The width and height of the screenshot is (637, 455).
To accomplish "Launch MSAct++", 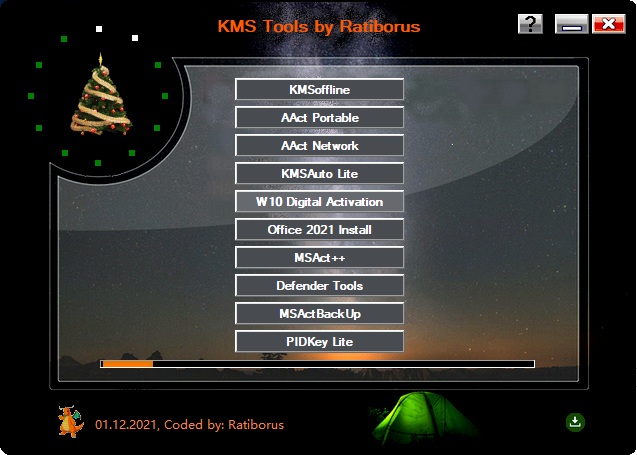I will pyautogui.click(x=319, y=258).
